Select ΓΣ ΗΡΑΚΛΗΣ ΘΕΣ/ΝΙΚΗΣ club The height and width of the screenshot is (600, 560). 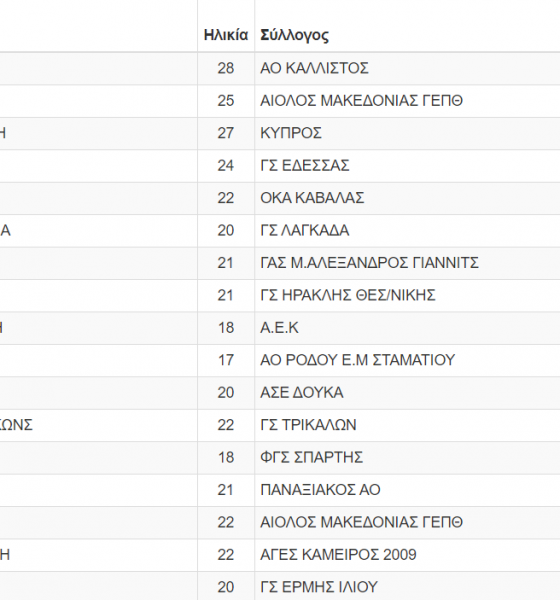click(x=348, y=295)
